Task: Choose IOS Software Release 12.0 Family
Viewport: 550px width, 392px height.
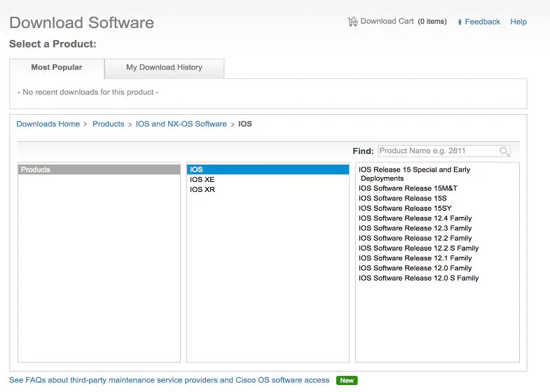Action: tap(415, 268)
